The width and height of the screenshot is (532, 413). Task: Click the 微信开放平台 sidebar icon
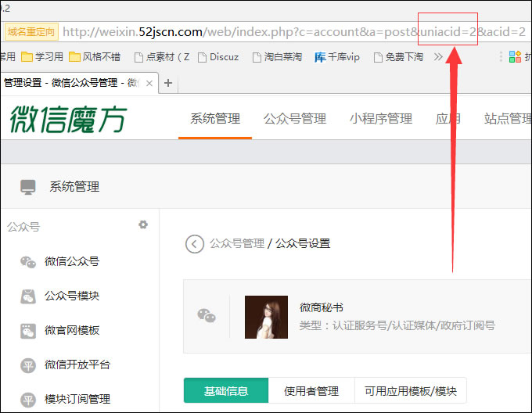[x=29, y=365]
